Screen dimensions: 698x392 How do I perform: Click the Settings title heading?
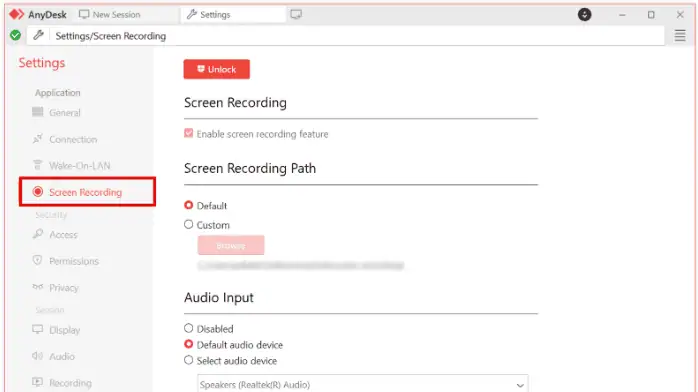42,63
